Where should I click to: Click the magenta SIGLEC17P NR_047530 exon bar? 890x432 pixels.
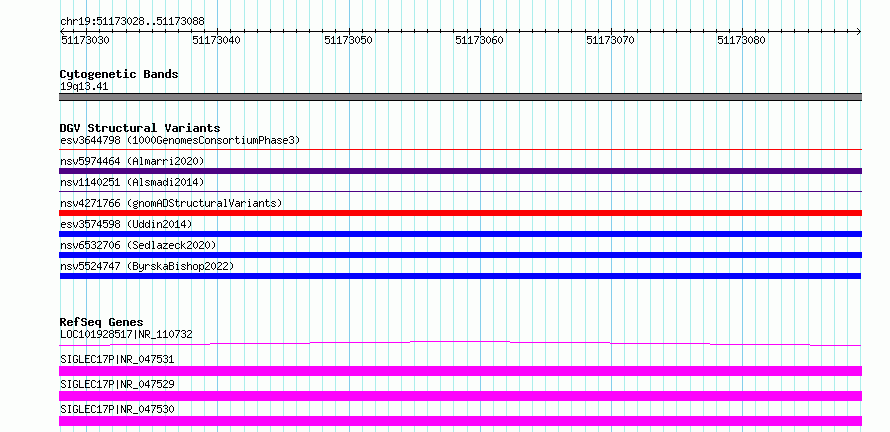460,421
